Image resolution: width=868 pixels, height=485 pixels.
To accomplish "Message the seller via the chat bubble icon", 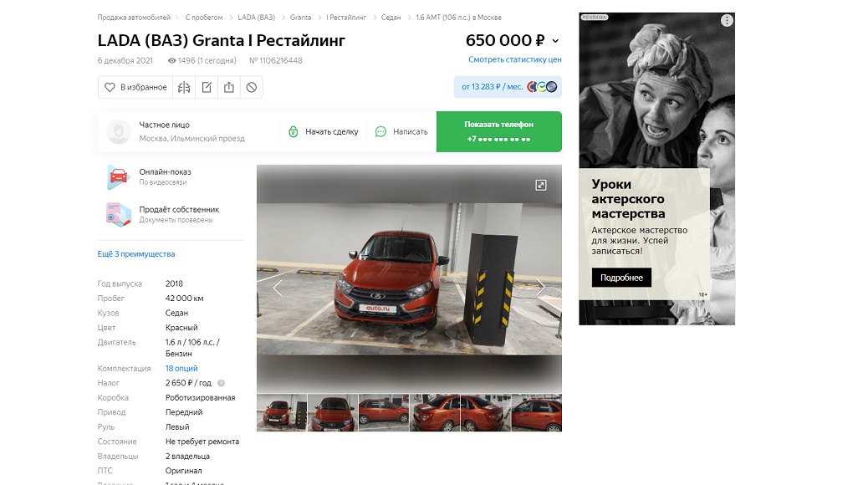I will (x=380, y=132).
